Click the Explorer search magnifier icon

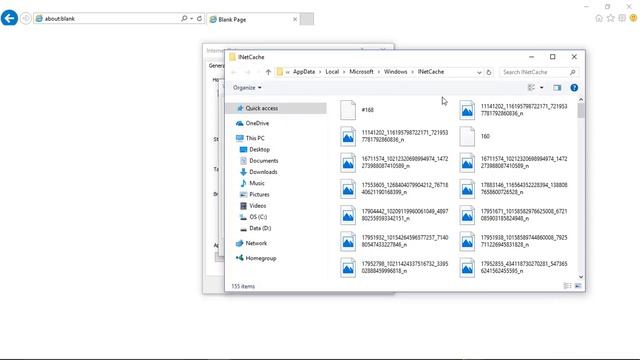[572, 72]
